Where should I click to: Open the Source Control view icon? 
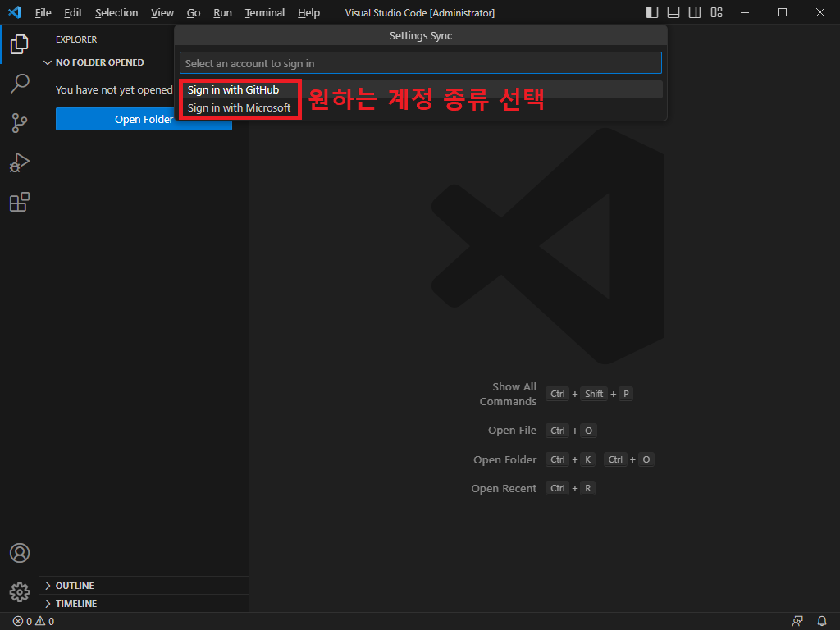[x=19, y=123]
